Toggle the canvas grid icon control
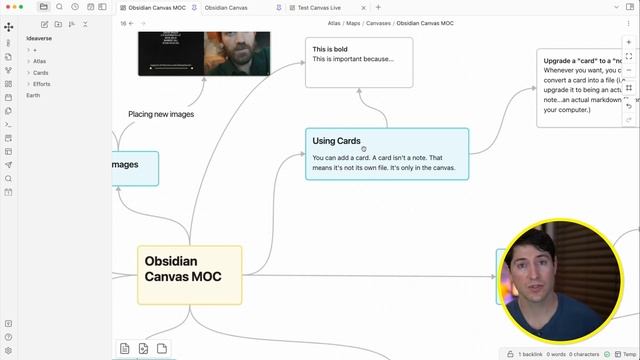The width and height of the screenshot is (640, 360). click(629, 88)
